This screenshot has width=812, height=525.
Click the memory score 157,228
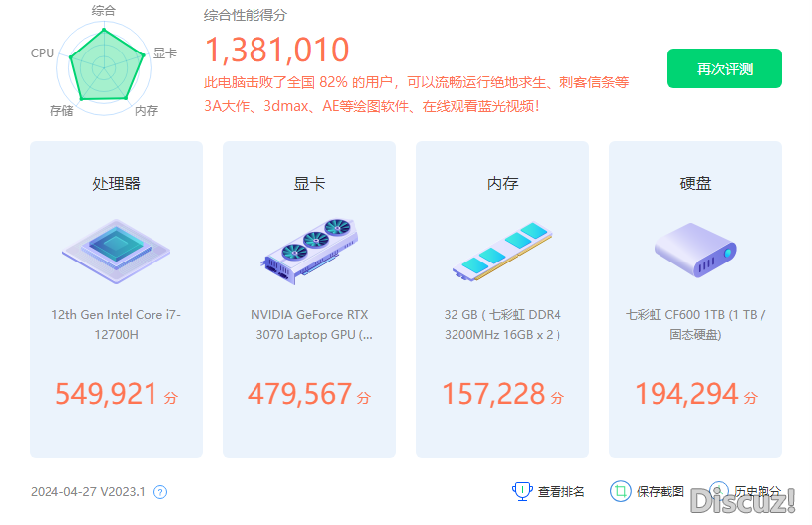click(x=493, y=394)
